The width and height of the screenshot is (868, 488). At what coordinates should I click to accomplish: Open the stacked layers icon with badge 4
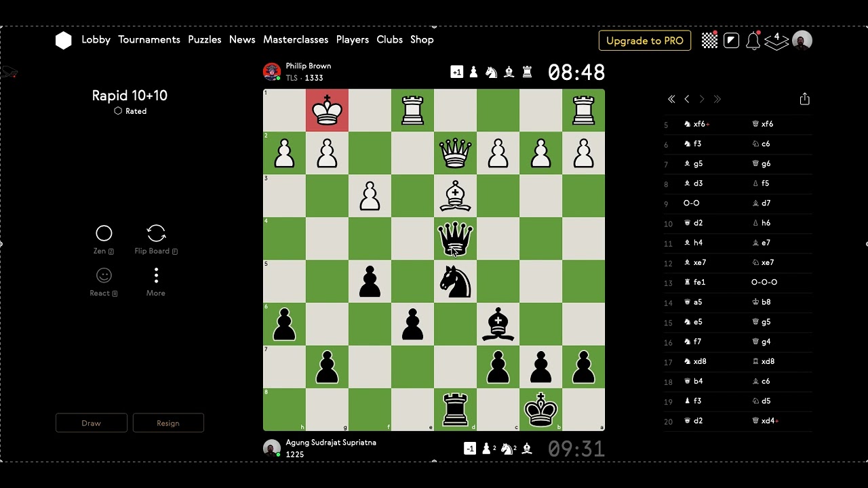(x=776, y=41)
